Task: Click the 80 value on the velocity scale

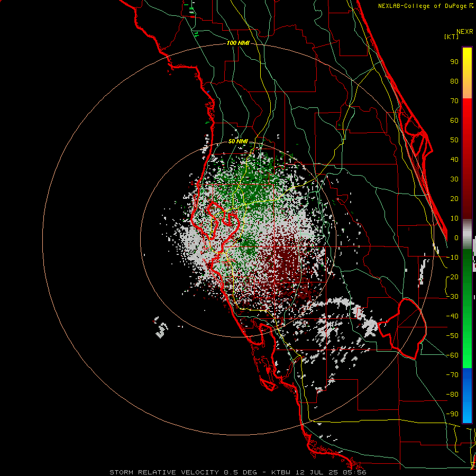Action: click(454, 81)
